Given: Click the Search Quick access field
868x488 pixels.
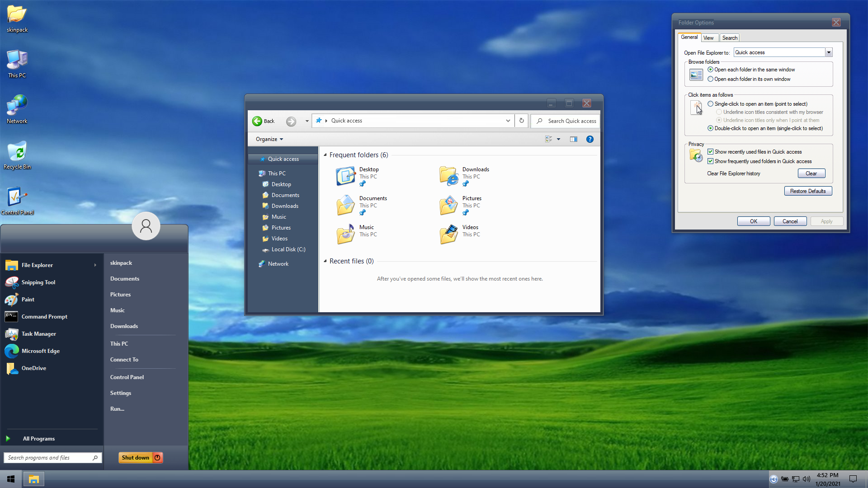Looking at the screenshot, I should tap(571, 121).
